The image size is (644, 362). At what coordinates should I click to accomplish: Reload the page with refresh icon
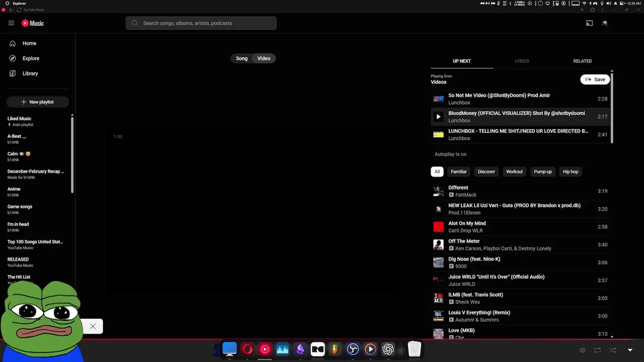pos(19,10)
